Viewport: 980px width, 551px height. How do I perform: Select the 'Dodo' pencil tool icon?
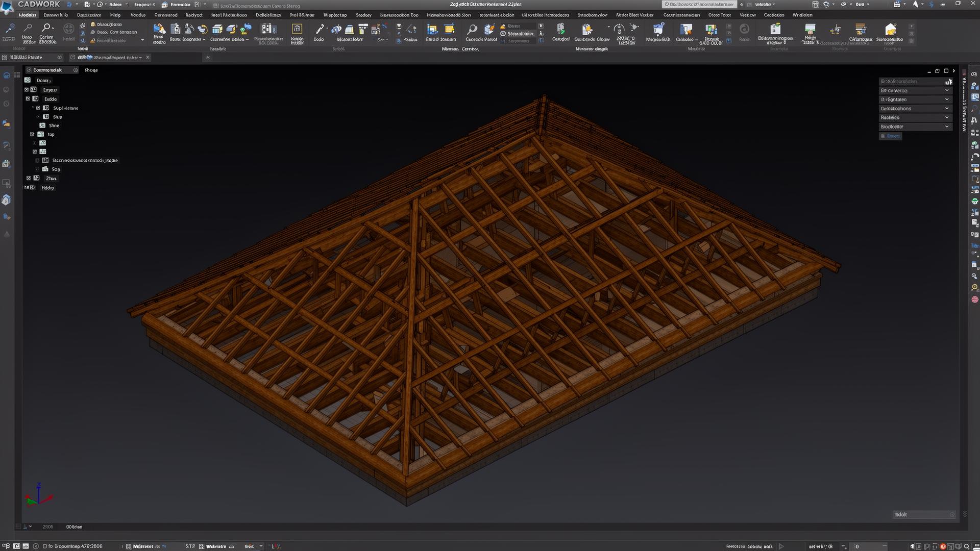(x=320, y=29)
